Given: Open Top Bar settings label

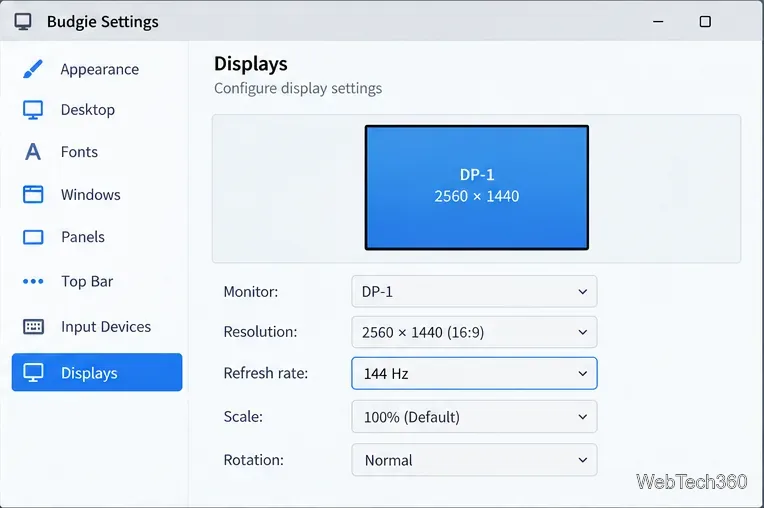Looking at the screenshot, I should (87, 282).
